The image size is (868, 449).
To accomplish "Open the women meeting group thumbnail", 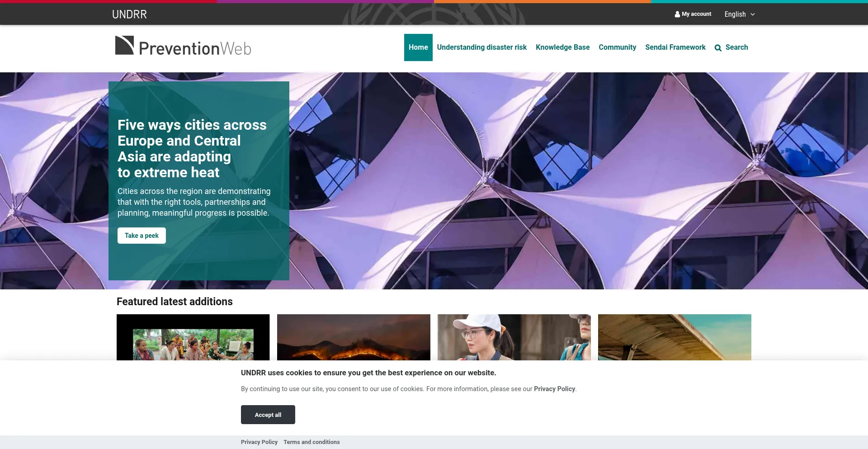I will tap(193, 337).
